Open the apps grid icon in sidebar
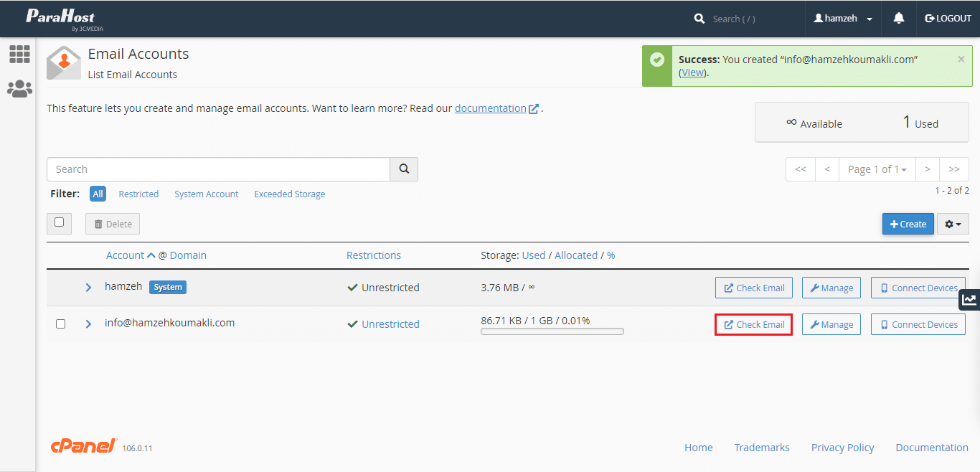The image size is (980, 472). click(x=19, y=54)
